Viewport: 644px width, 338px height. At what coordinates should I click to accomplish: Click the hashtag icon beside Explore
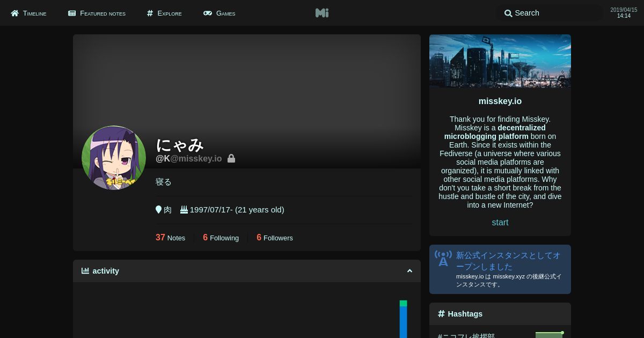coord(150,13)
